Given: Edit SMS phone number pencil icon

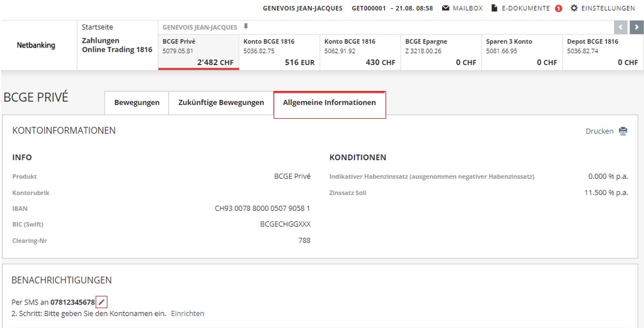Looking at the screenshot, I should (102, 303).
